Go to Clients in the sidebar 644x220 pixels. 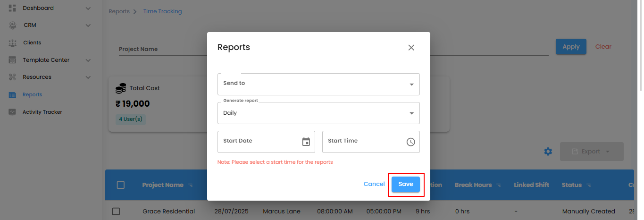(x=32, y=42)
